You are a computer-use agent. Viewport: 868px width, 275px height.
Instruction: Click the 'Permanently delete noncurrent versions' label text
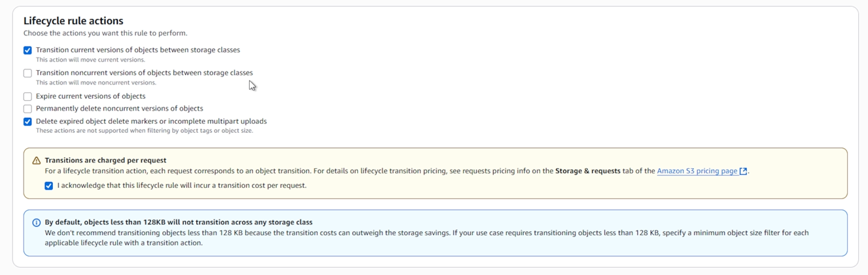(119, 109)
